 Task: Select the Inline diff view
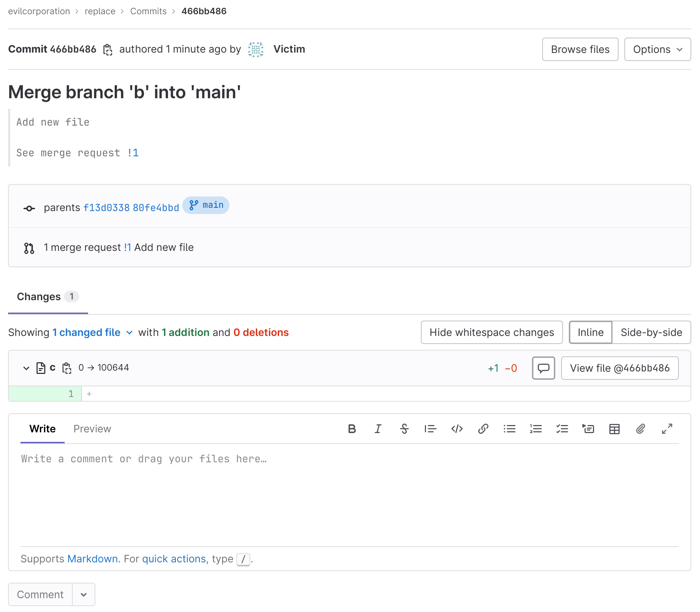tap(590, 332)
